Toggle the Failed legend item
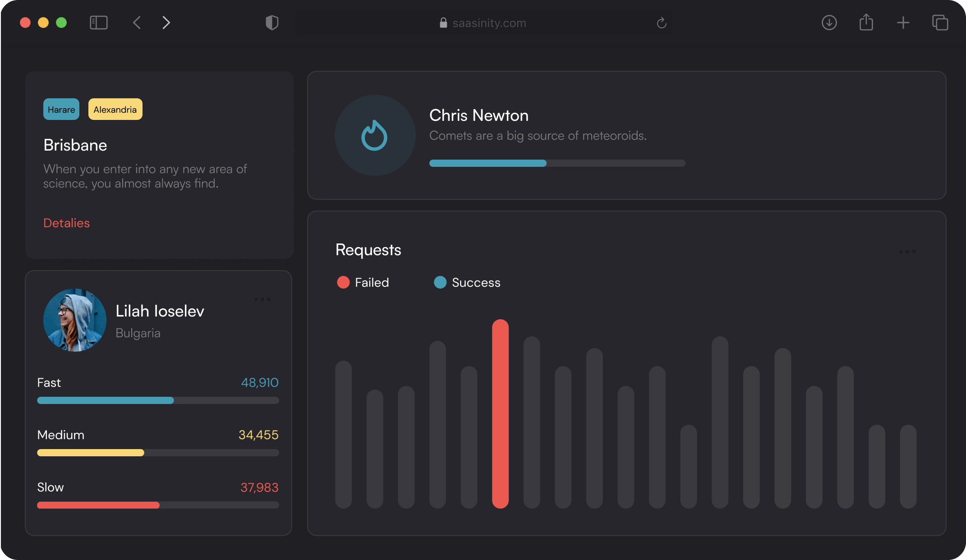This screenshot has height=560, width=966. coord(363,282)
